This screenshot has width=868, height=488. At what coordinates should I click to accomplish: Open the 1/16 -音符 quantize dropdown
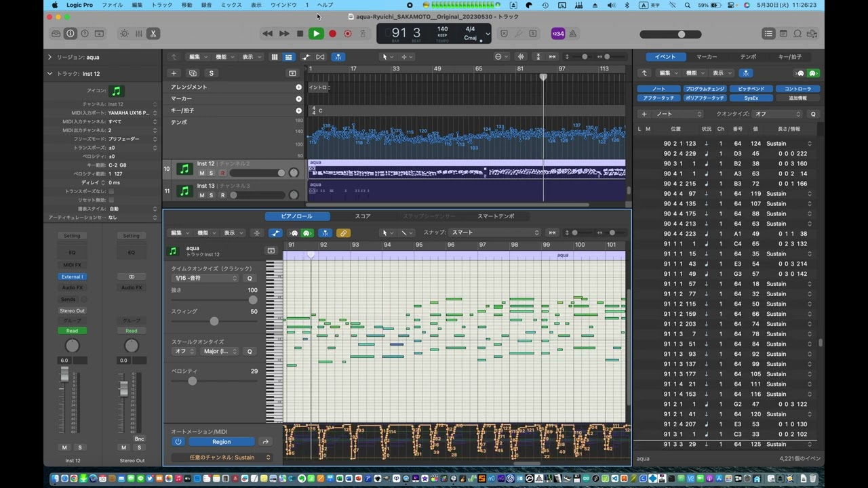pyautogui.click(x=206, y=279)
